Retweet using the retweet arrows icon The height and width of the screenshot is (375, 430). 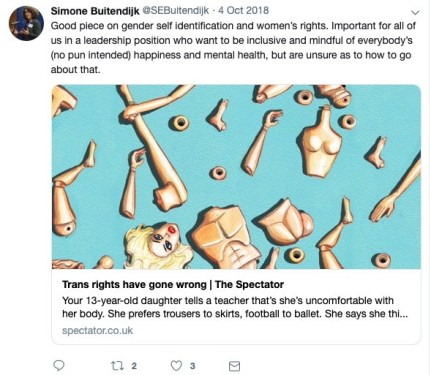click(x=117, y=366)
